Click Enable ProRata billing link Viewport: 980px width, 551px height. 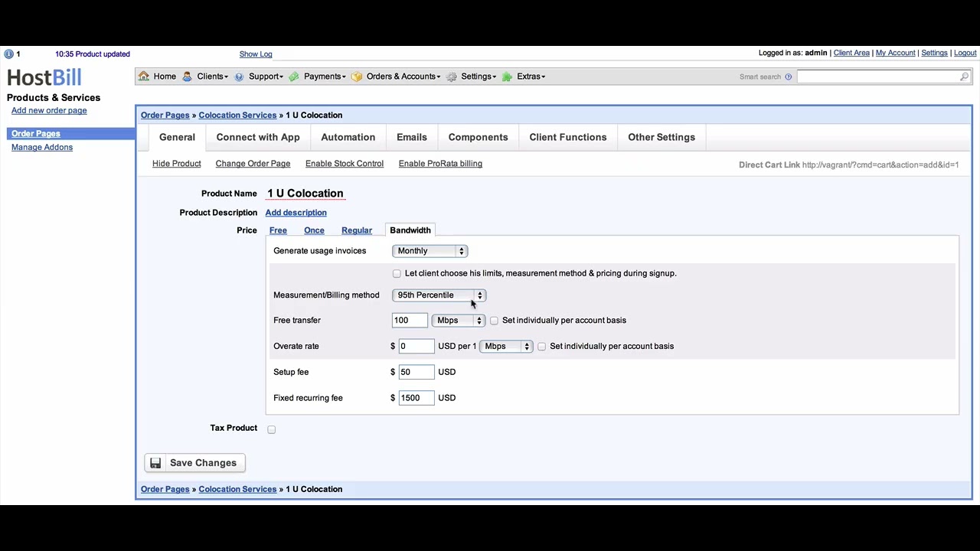440,164
